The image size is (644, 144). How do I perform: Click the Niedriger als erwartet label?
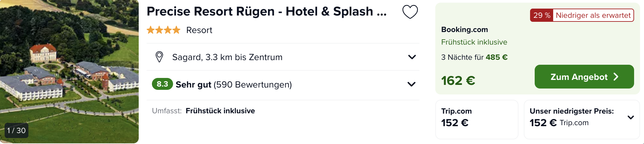[x=593, y=15]
